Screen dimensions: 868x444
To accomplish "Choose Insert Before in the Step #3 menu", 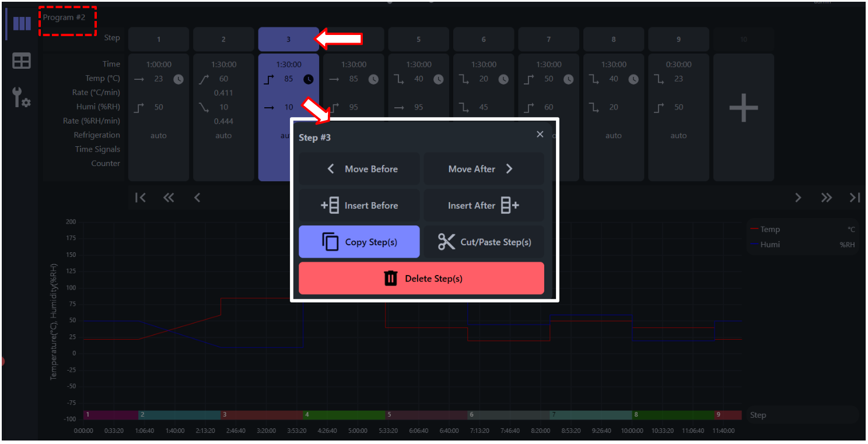I will pos(359,206).
